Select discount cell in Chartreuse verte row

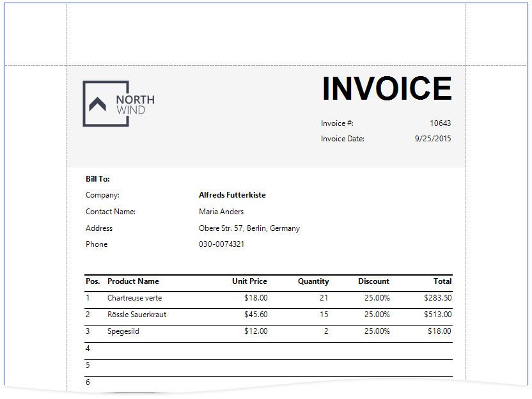[377, 298]
